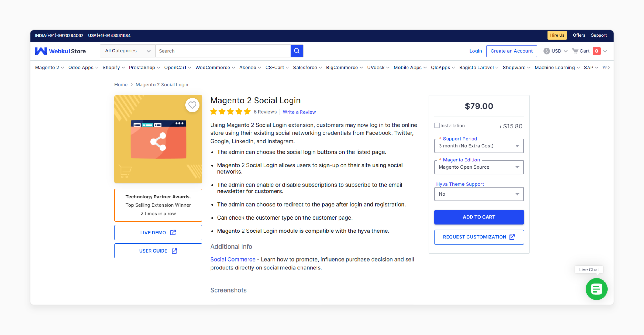This screenshot has width=644, height=335.
Task: Click the product image thumbnail
Action: (x=158, y=139)
